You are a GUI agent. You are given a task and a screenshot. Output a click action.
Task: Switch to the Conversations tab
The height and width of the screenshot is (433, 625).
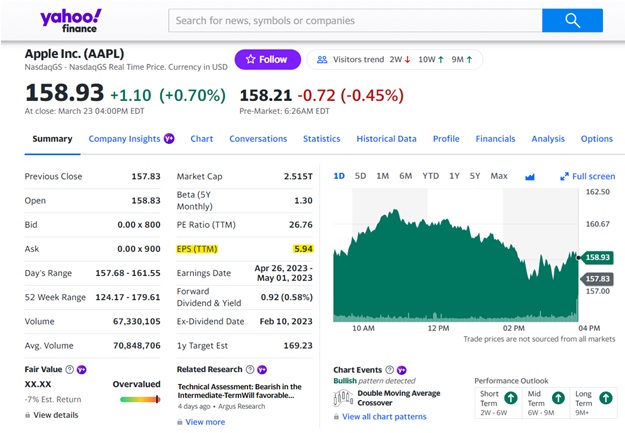click(258, 139)
